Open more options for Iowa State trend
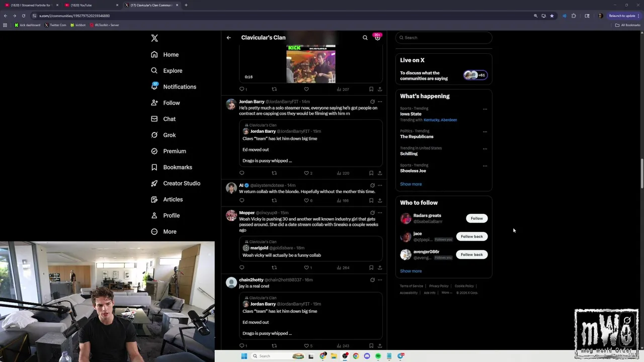Screen dimensions: 644x362 coord(485,109)
